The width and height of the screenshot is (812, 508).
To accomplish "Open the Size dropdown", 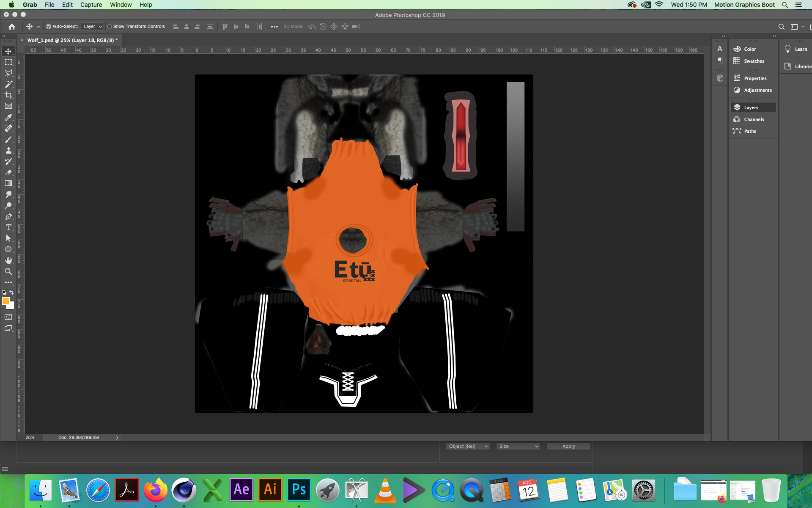I will (518, 446).
